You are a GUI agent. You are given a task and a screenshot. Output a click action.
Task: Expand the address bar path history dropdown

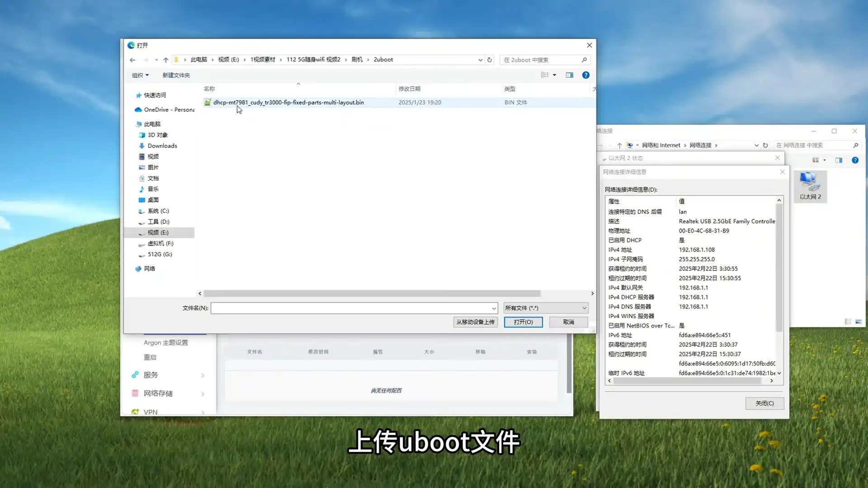pyautogui.click(x=480, y=60)
